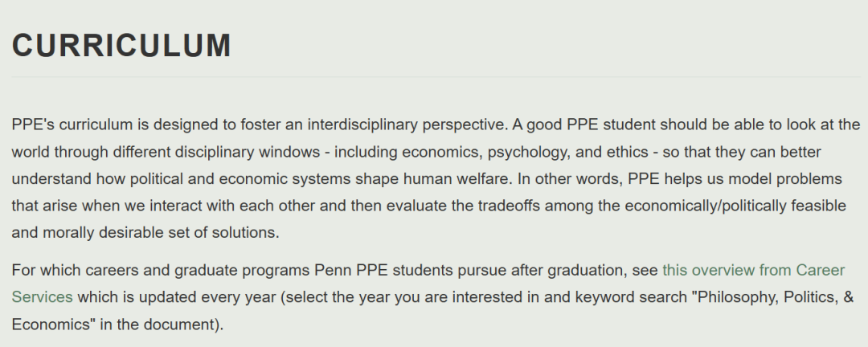Viewport: 868px width, 347px height.
Task: Click the phrase 'updated every year'
Action: tap(194, 297)
